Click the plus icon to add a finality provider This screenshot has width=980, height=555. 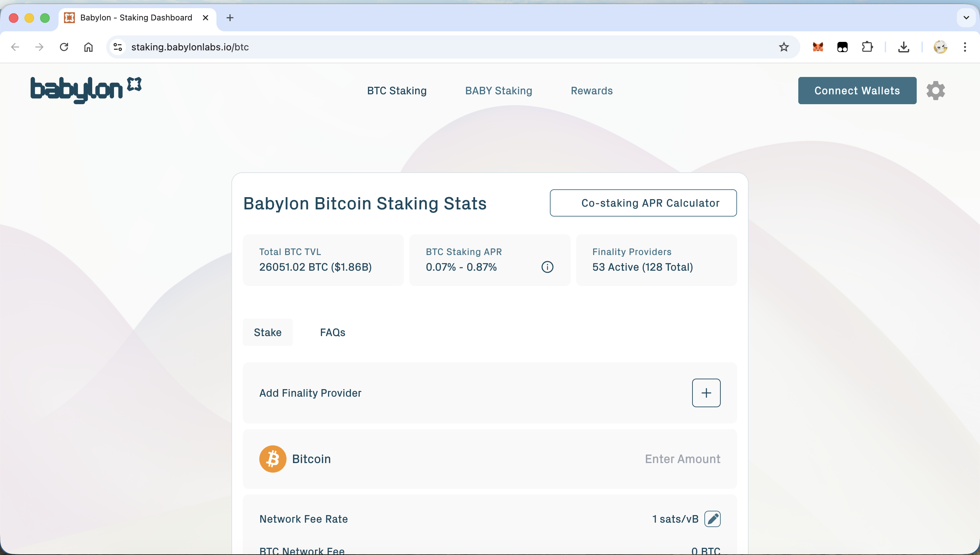click(x=706, y=393)
